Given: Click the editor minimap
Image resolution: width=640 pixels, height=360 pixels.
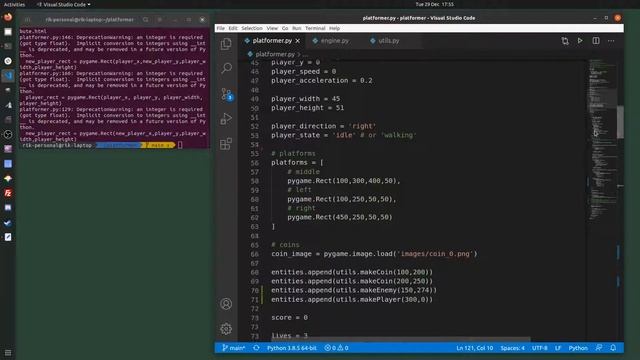Looking at the screenshot, I should click(x=602, y=139).
